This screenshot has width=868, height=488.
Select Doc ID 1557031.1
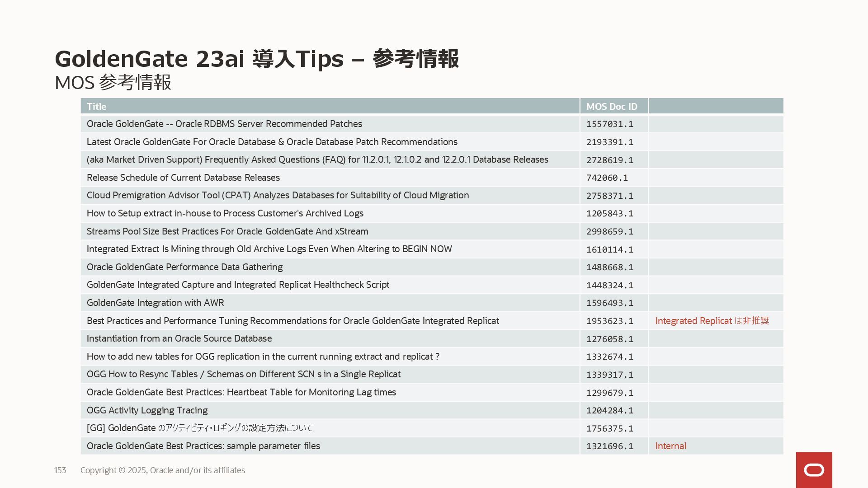click(609, 124)
